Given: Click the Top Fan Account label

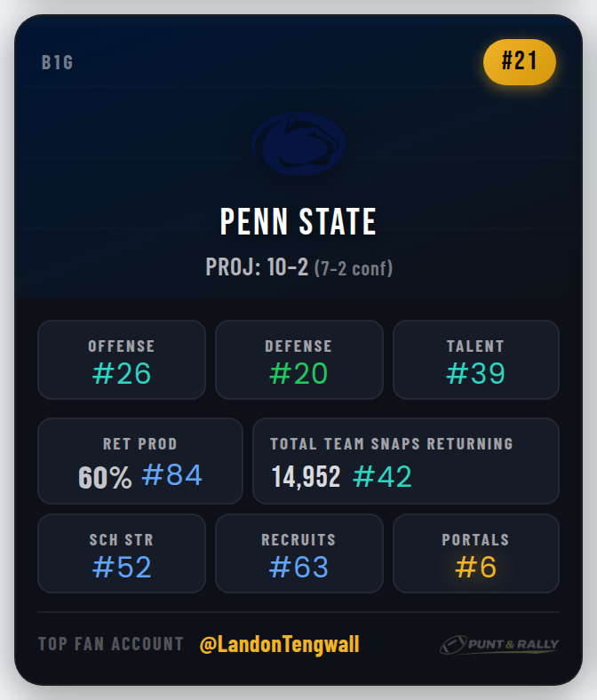Looking at the screenshot, I should pyautogui.click(x=111, y=644).
